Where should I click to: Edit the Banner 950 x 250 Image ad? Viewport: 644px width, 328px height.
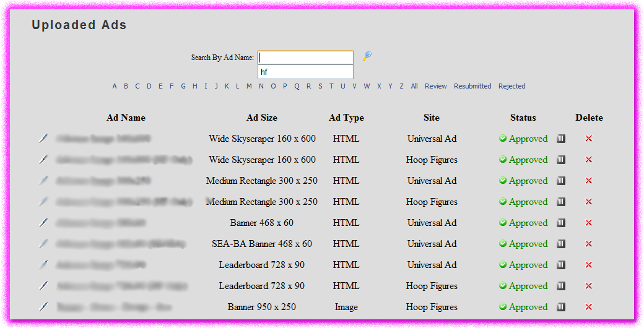click(x=43, y=307)
